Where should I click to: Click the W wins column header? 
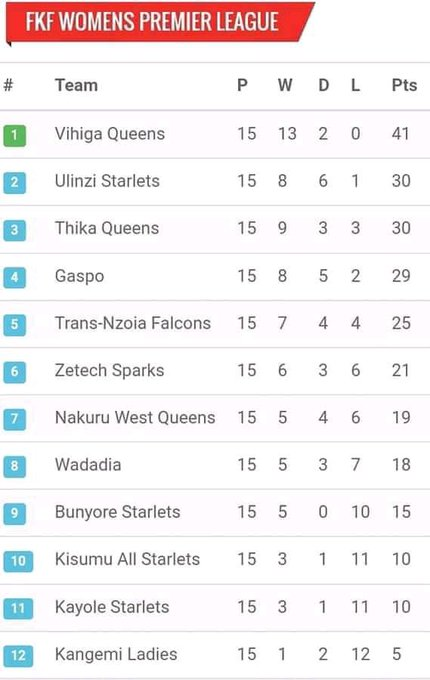click(x=285, y=85)
